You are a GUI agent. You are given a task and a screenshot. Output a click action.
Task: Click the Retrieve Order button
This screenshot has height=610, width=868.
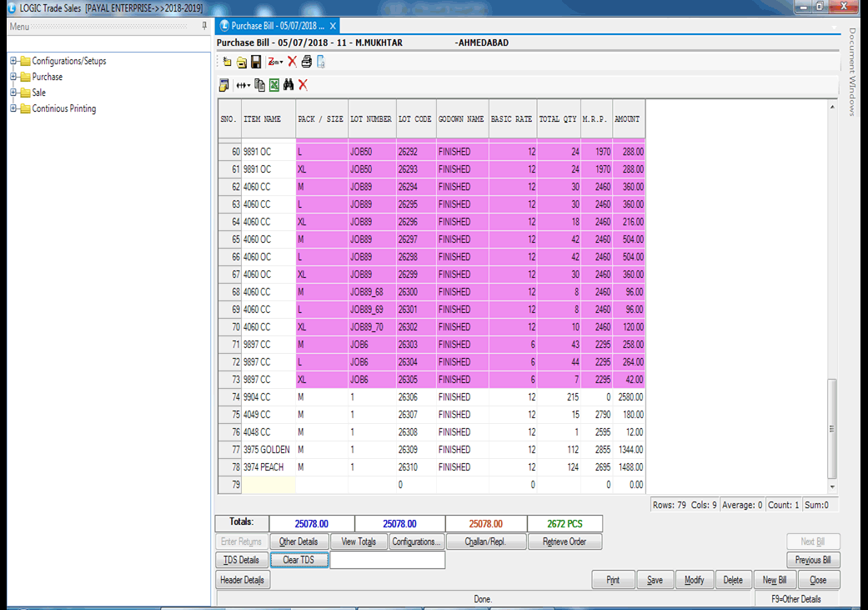[x=564, y=542]
